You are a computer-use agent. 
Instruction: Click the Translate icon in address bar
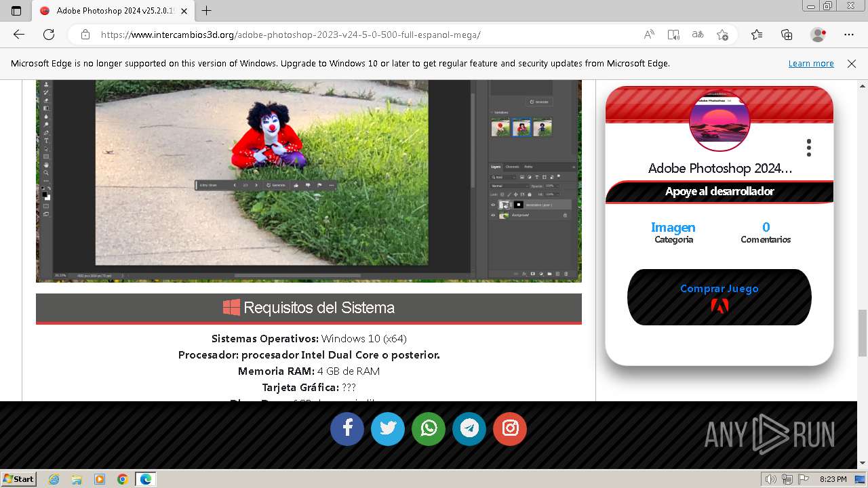698,35
